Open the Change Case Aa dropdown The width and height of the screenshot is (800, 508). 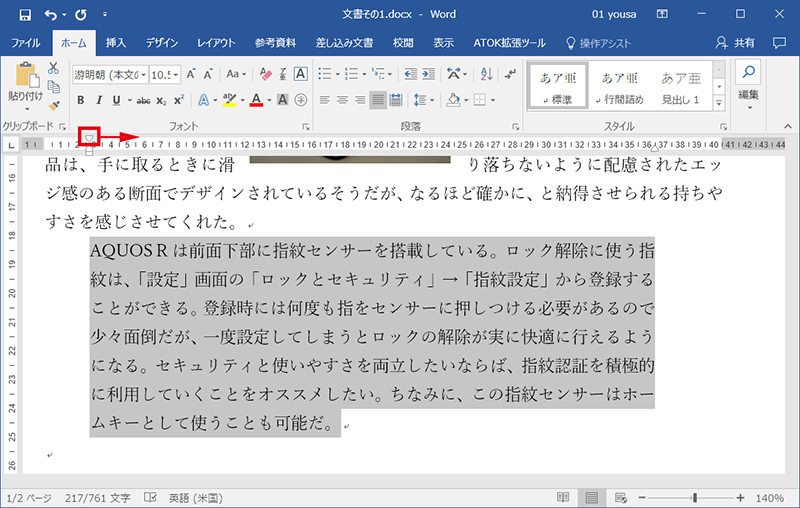(x=236, y=74)
